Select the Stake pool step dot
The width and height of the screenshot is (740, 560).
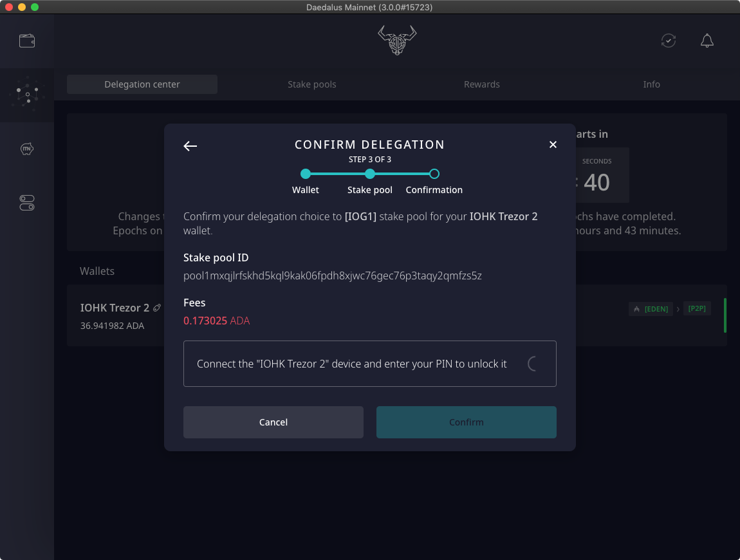point(370,174)
